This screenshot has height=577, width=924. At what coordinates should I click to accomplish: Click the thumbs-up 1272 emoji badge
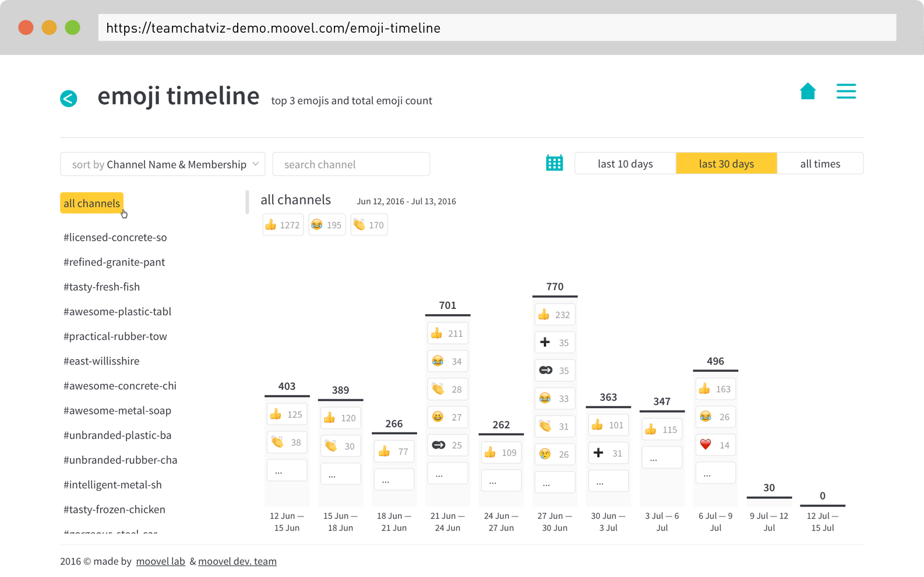282,224
